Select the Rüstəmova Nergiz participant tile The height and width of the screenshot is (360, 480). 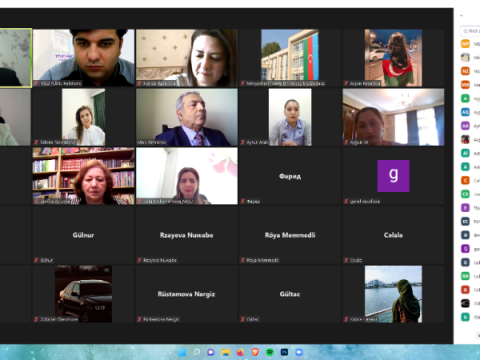coord(187,294)
